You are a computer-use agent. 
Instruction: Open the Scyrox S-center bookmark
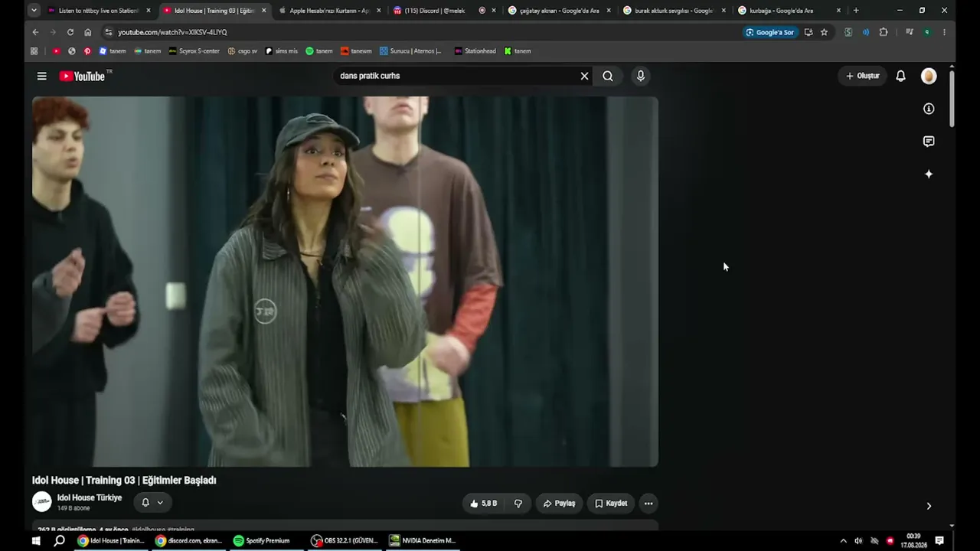pos(194,51)
